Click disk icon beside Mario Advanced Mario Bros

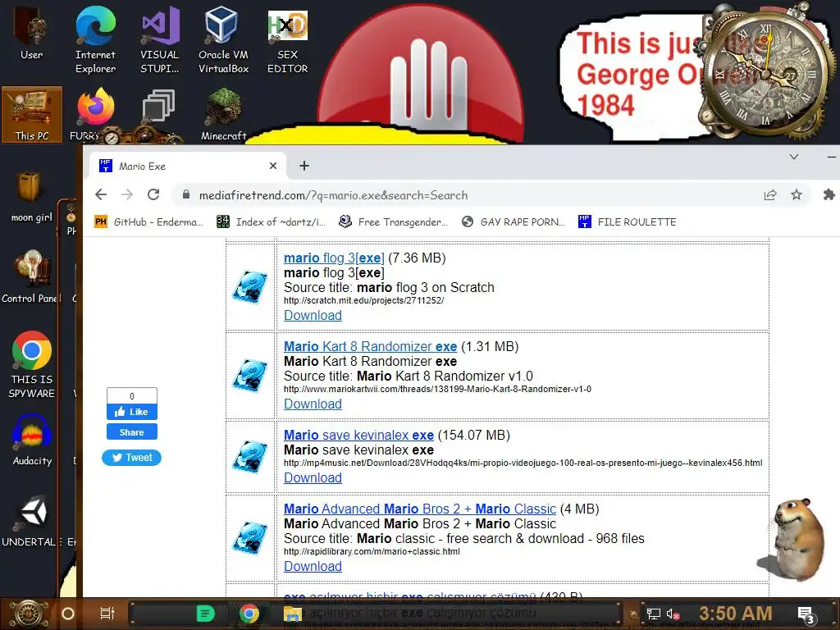click(x=250, y=538)
